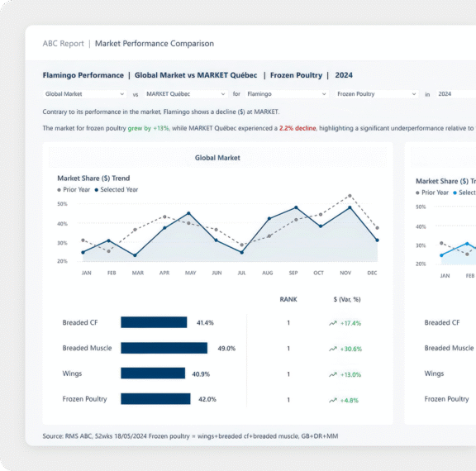Toggle Prior Year legend in Global Market chart
Viewport: 476px width, 471px height.
(x=74, y=190)
